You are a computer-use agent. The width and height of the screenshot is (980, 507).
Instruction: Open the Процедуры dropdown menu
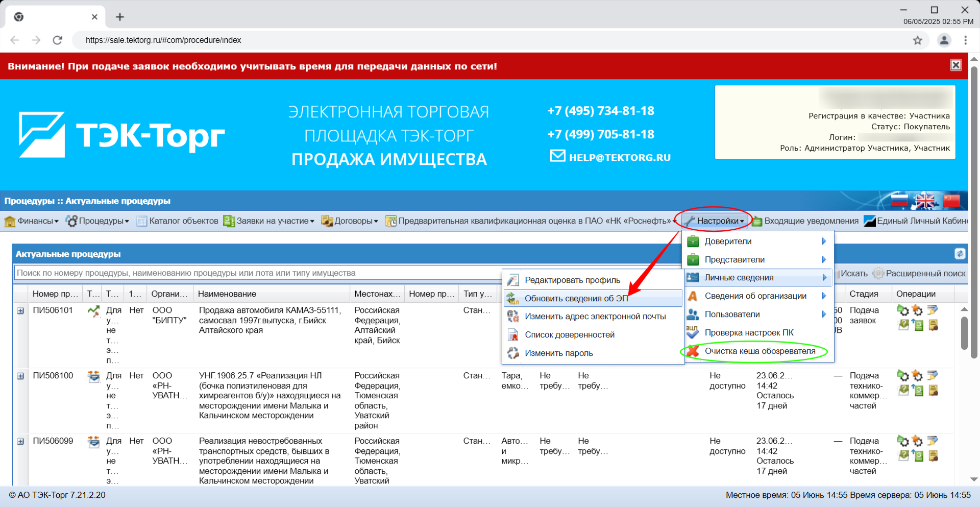[97, 221]
